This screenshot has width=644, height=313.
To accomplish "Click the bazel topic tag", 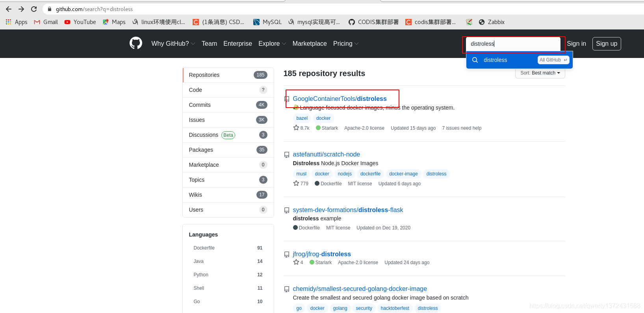I will tap(302, 118).
